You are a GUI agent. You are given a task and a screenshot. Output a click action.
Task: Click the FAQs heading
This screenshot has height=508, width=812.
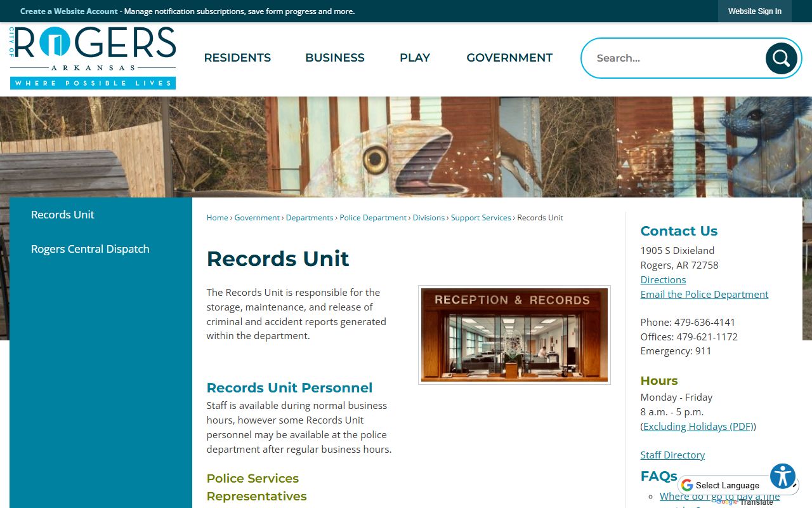(658, 476)
